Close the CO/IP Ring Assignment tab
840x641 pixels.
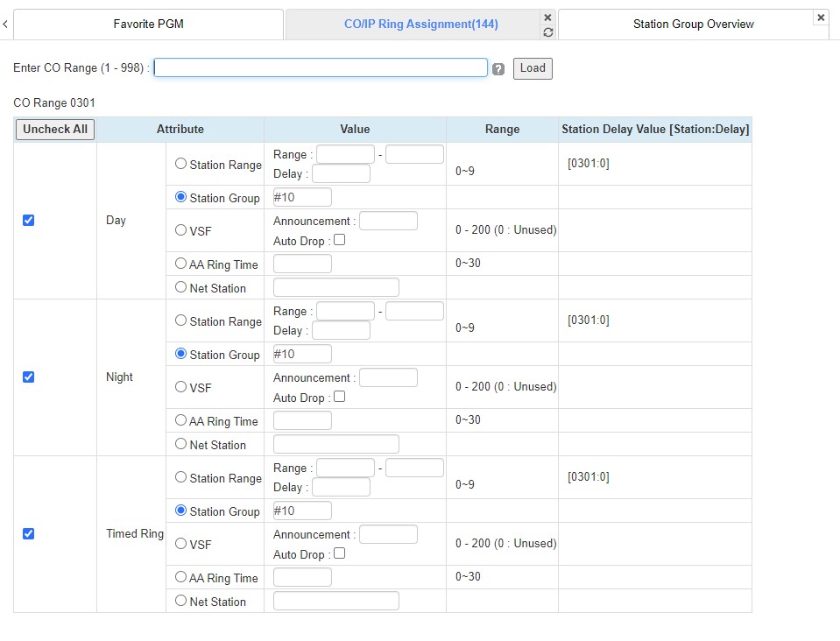tap(548, 18)
